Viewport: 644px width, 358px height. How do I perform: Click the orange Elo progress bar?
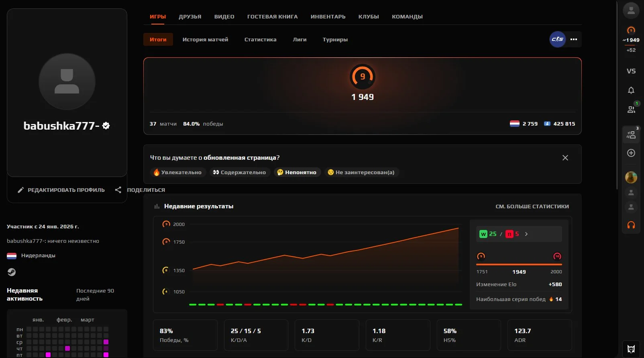[x=519, y=264]
